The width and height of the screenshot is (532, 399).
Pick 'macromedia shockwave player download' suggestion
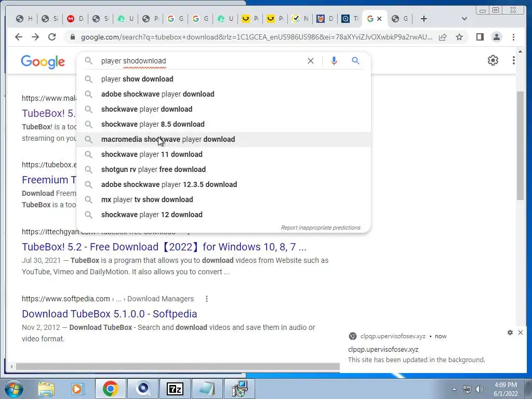click(224, 139)
